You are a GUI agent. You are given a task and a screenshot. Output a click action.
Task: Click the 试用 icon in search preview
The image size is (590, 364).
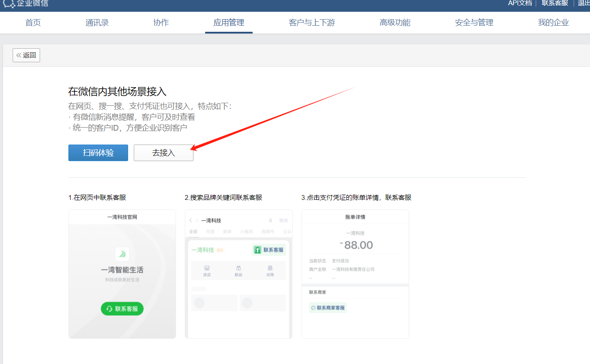pos(270,268)
